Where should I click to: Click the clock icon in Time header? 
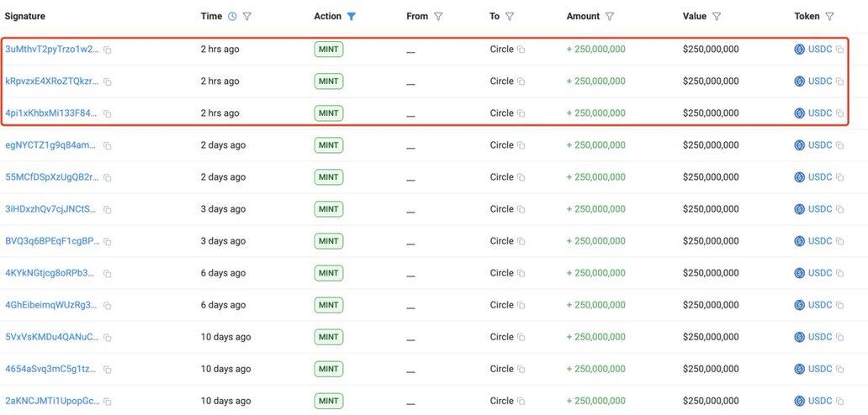[232, 17]
